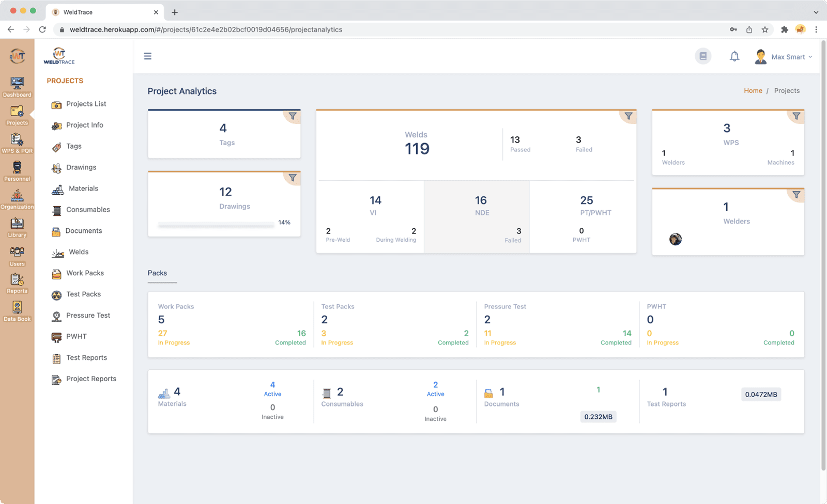Viewport: 827px width, 504px height.
Task: Click the Reports icon in left rail
Action: pyautogui.click(x=17, y=283)
